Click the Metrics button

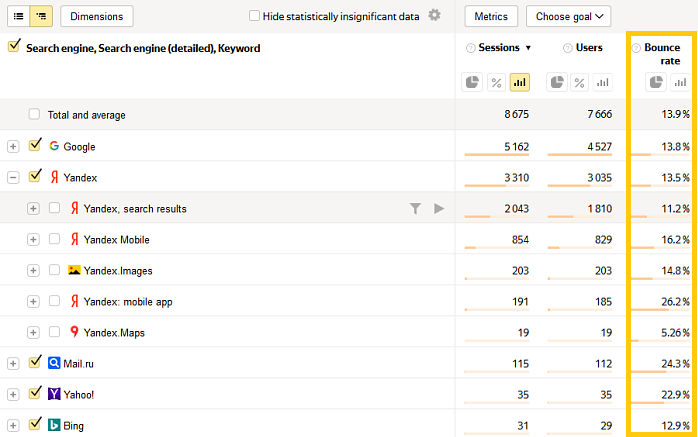491,16
